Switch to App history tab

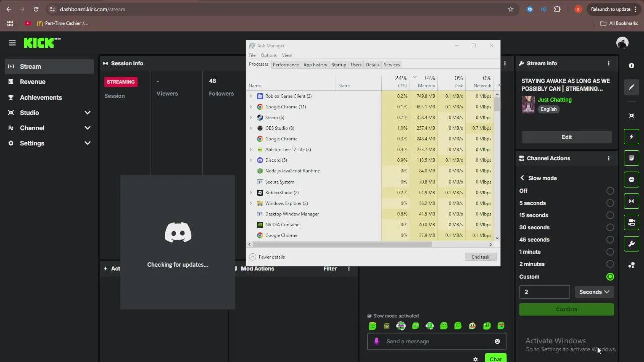(315, 65)
